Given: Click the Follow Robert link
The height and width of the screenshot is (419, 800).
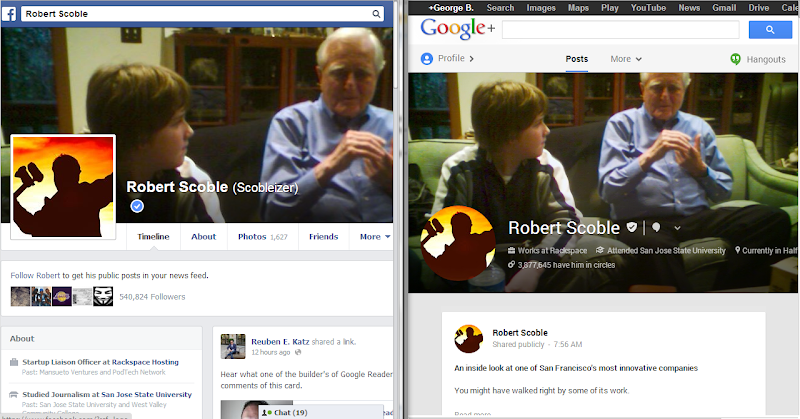Looking at the screenshot, I should 35,276.
